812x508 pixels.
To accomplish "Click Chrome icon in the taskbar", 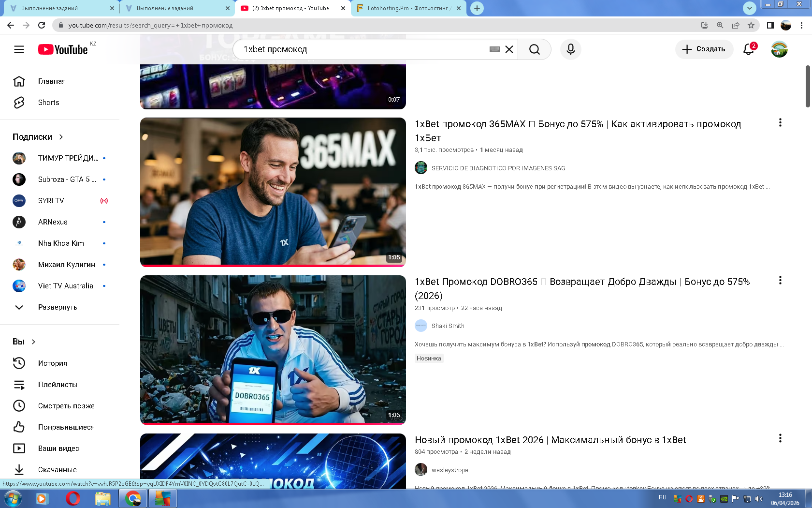I will click(133, 498).
